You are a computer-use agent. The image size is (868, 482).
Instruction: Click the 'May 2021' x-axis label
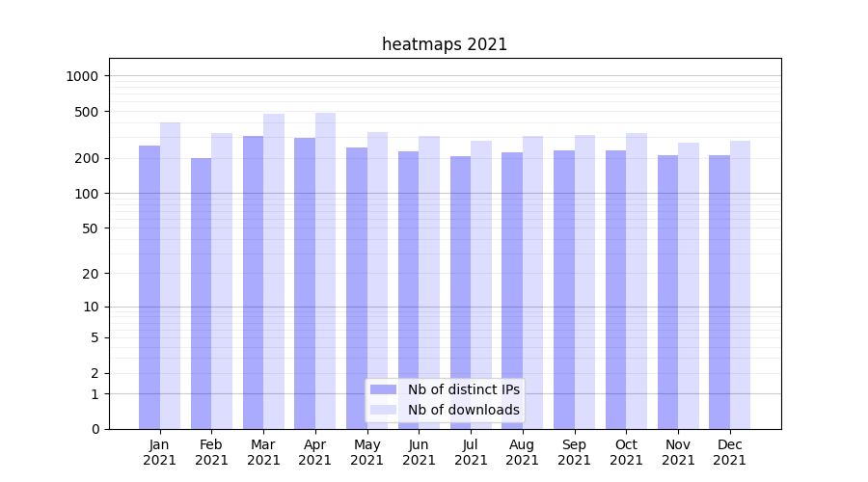366,452
